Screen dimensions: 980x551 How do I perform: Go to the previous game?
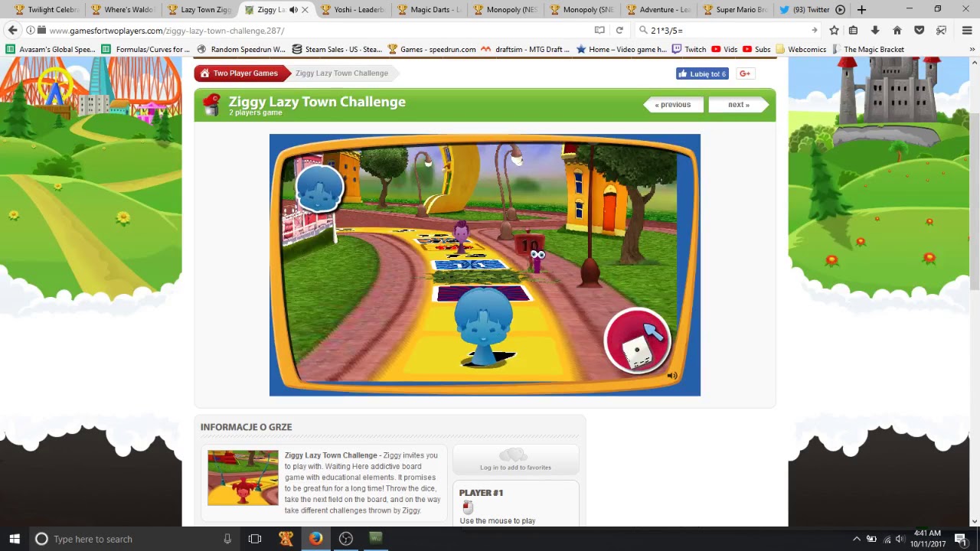(673, 105)
